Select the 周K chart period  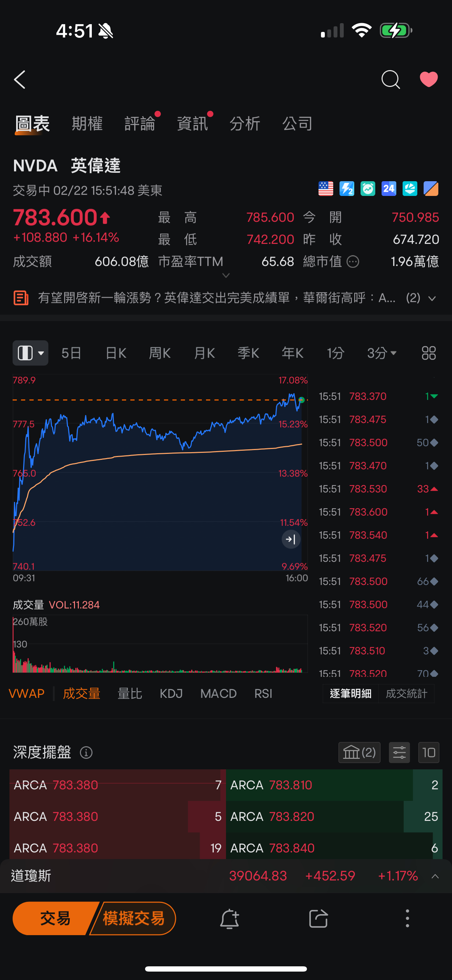[x=160, y=353]
